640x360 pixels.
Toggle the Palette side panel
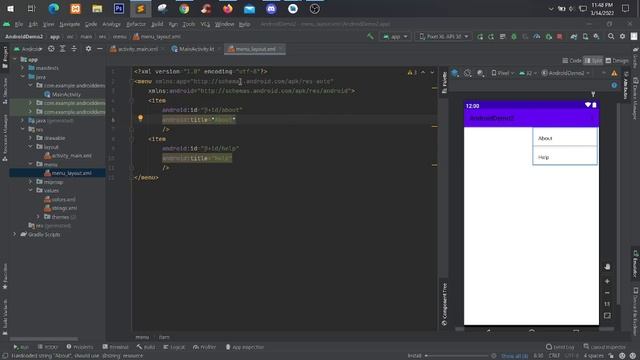coord(444,82)
